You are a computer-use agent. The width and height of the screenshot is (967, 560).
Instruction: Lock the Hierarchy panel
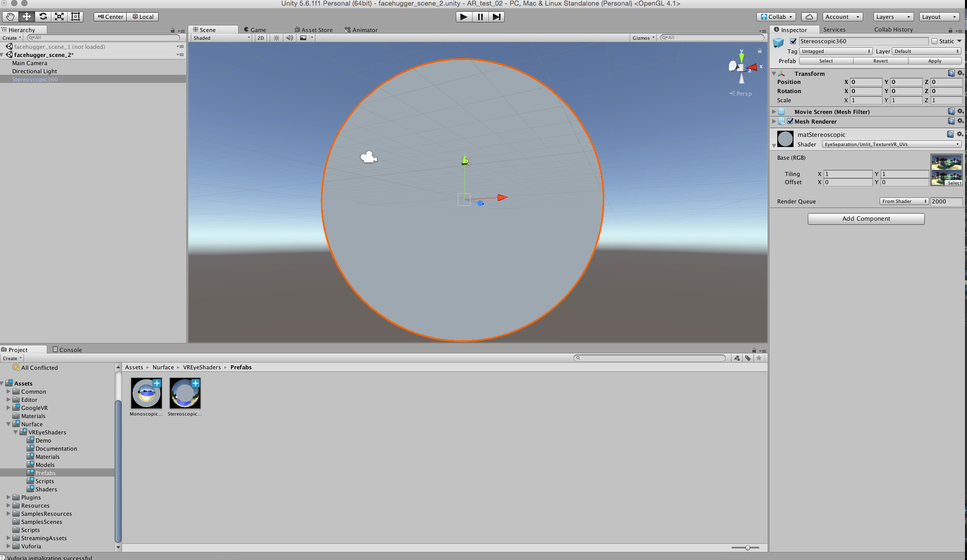coord(172,31)
